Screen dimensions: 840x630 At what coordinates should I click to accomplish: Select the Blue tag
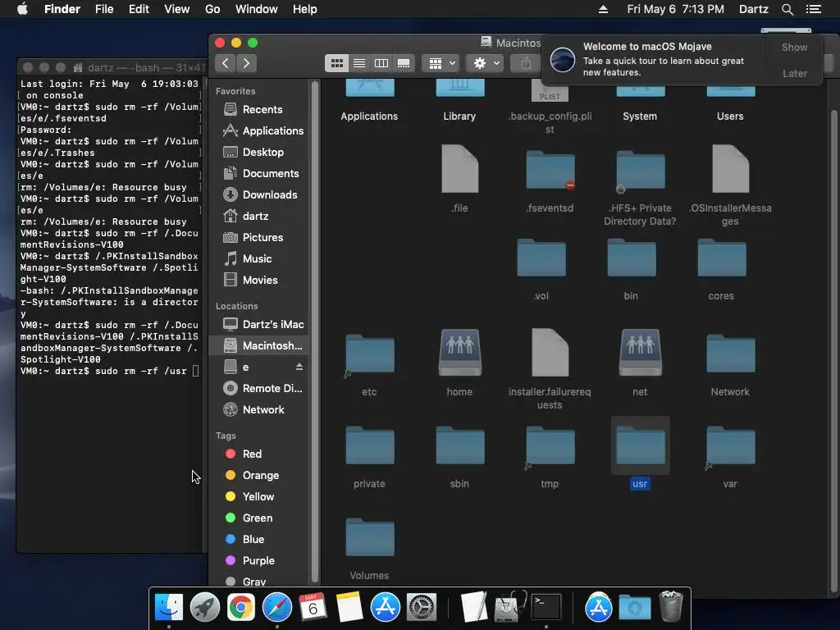pyautogui.click(x=253, y=540)
